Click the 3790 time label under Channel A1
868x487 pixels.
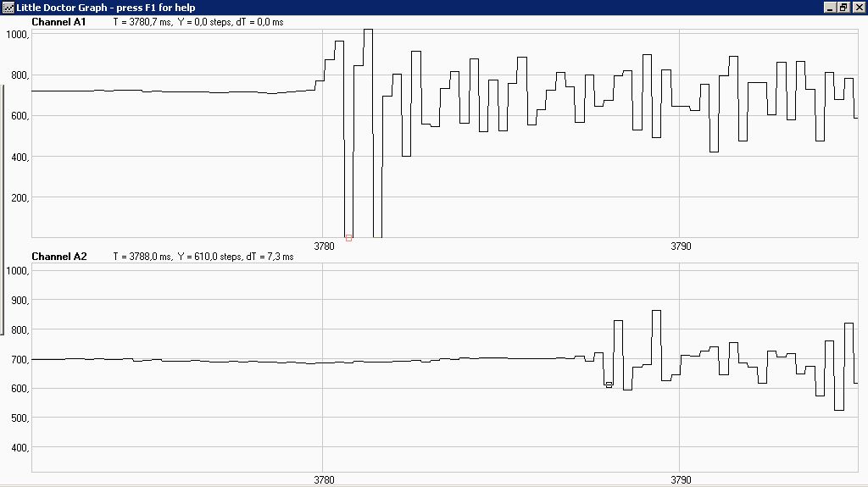point(681,246)
